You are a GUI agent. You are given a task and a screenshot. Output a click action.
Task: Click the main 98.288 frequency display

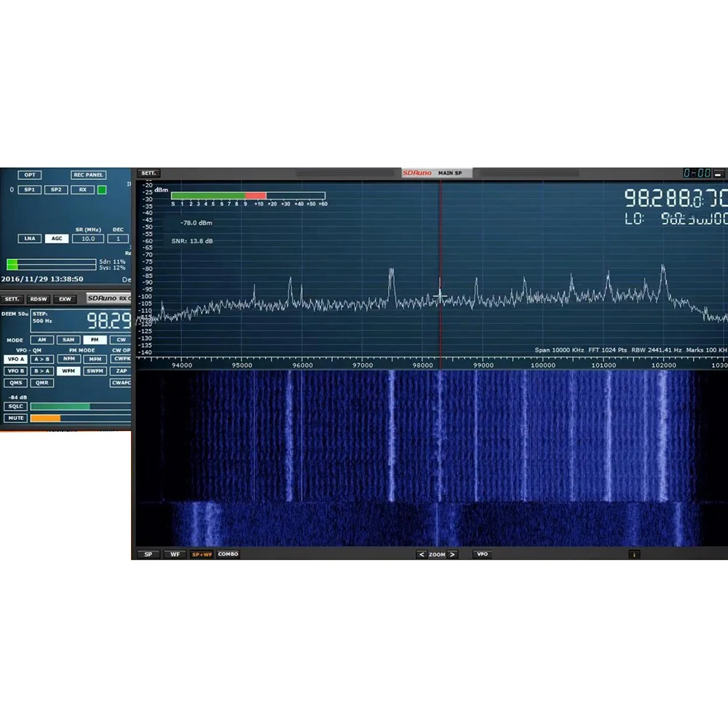(x=676, y=198)
